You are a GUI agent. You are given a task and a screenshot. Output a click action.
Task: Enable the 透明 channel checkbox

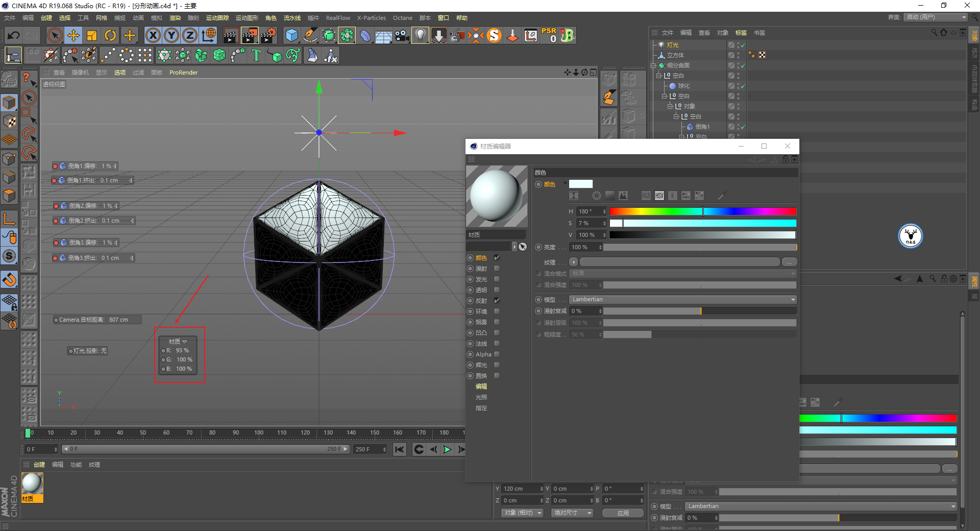click(497, 290)
